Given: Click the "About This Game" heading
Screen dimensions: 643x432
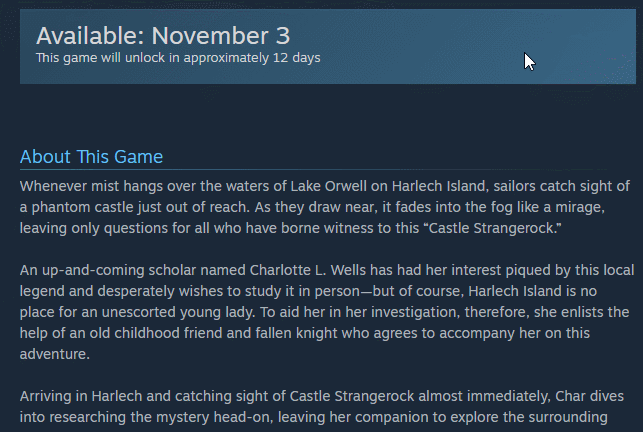Looking at the screenshot, I should [91, 157].
